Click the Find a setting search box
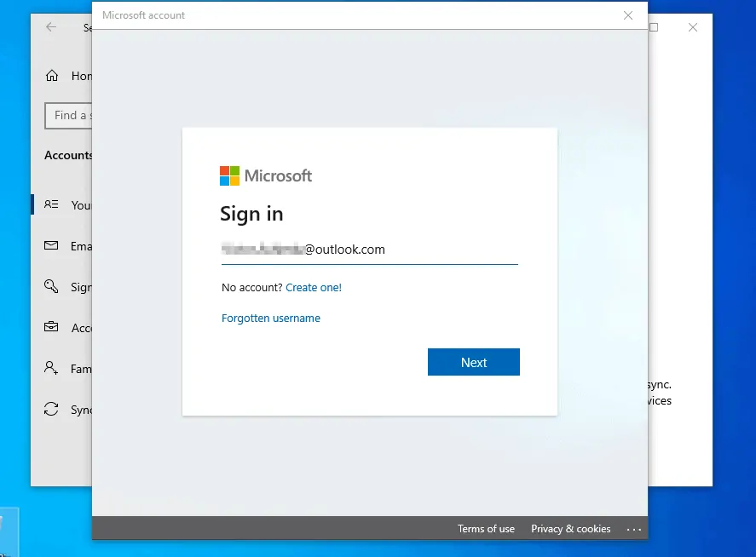 click(68, 116)
